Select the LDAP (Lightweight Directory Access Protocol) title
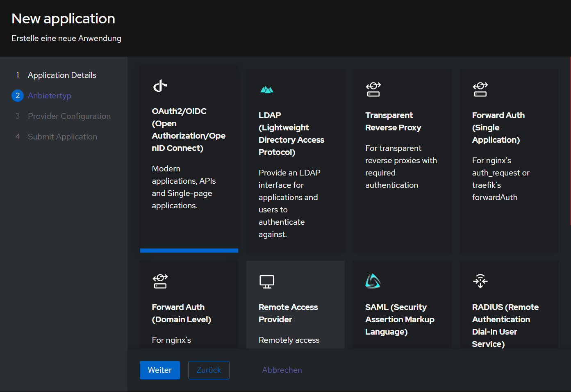571x392 pixels. coord(291,134)
